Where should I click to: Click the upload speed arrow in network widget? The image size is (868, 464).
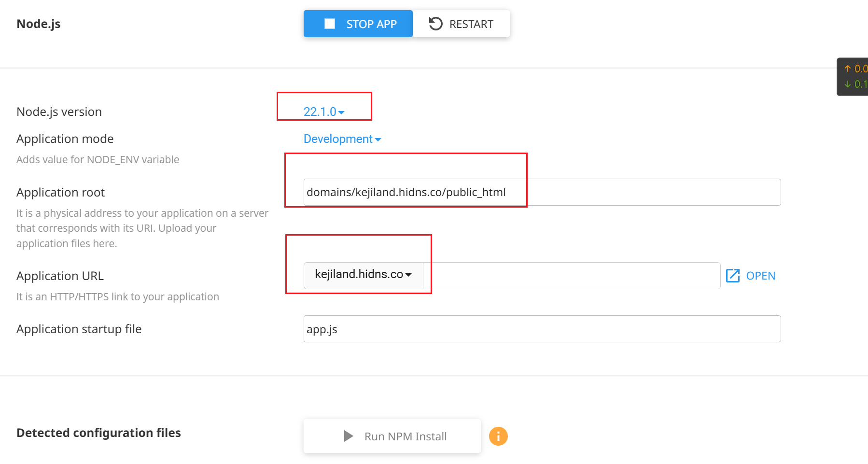click(848, 69)
